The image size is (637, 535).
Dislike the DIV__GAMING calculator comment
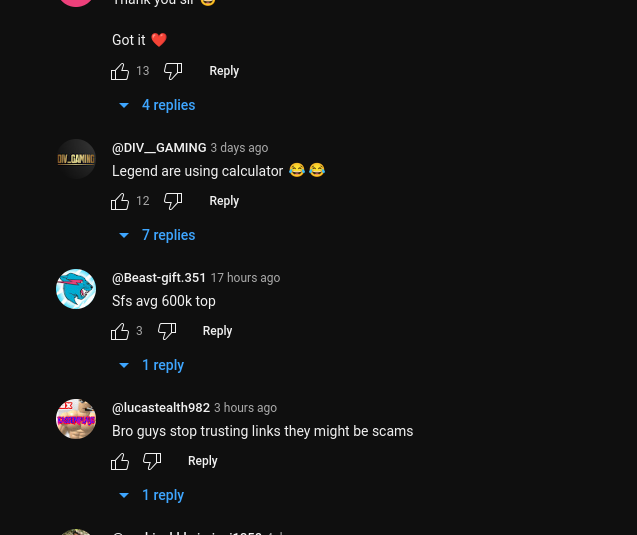(173, 201)
